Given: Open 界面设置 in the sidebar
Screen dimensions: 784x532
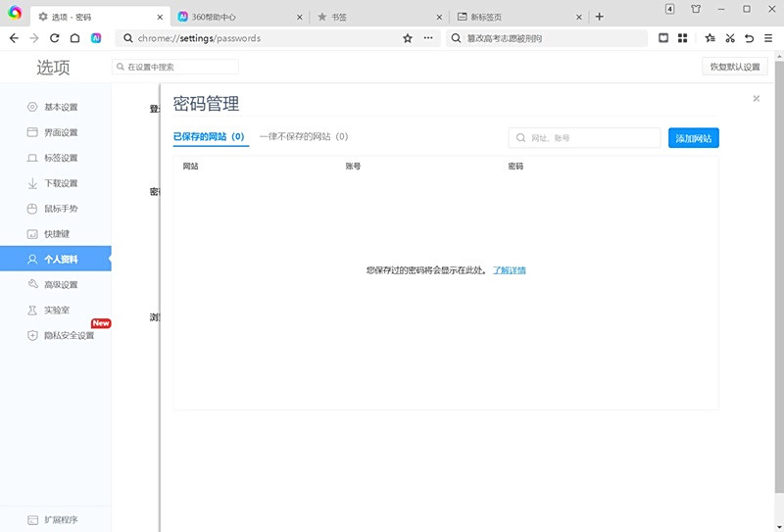Looking at the screenshot, I should pos(56,132).
